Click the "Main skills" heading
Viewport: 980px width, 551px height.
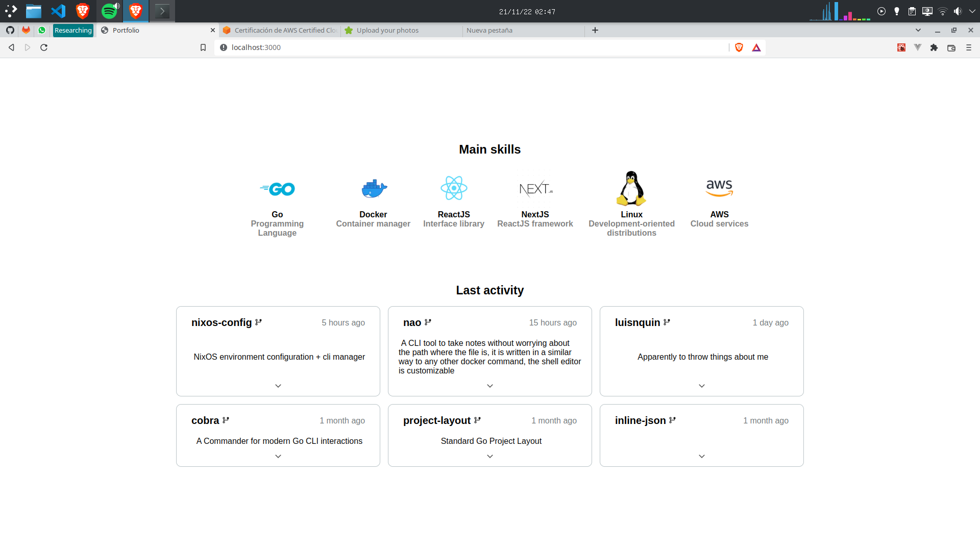point(490,149)
